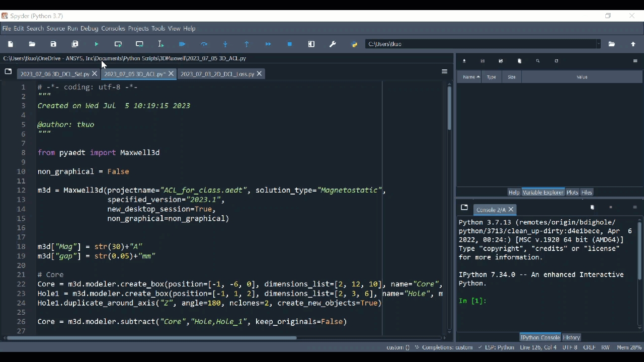
Task: Expand the working directory path dropdown
Action: (x=598, y=44)
